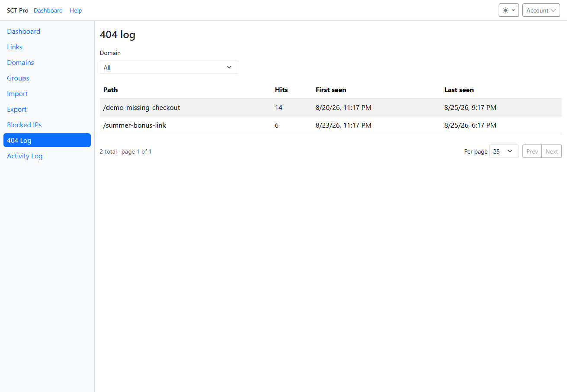The image size is (567, 392).
Task: Select the 404 Log sidebar item
Action: [x=47, y=140]
